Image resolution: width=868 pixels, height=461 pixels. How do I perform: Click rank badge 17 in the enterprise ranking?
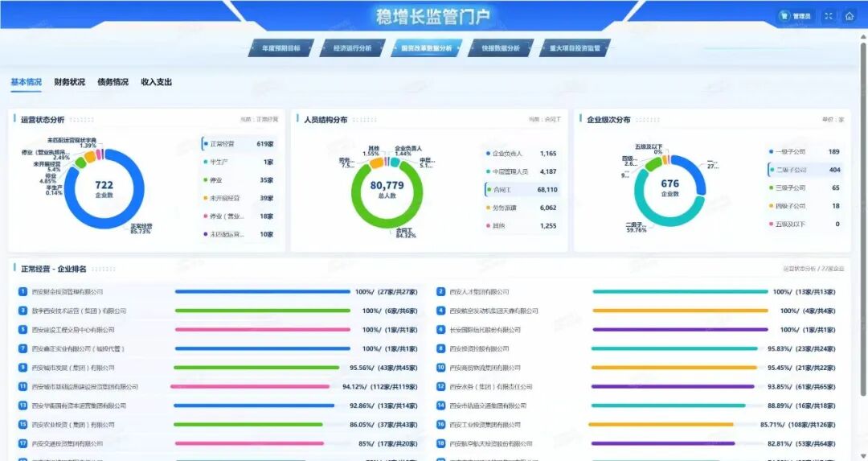tap(23, 443)
